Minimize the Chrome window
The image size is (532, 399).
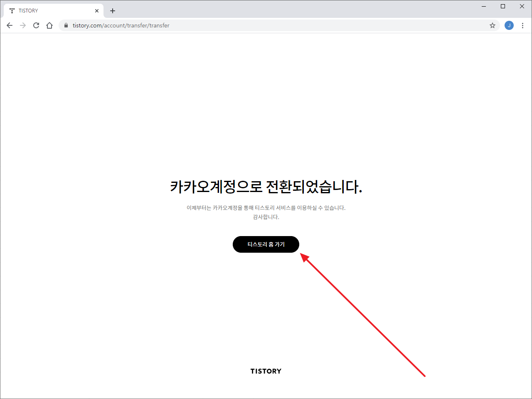(x=484, y=6)
